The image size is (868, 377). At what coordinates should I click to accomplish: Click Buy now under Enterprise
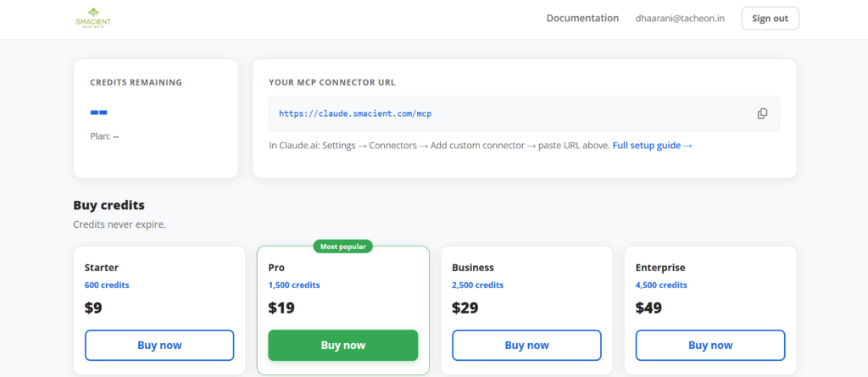709,345
